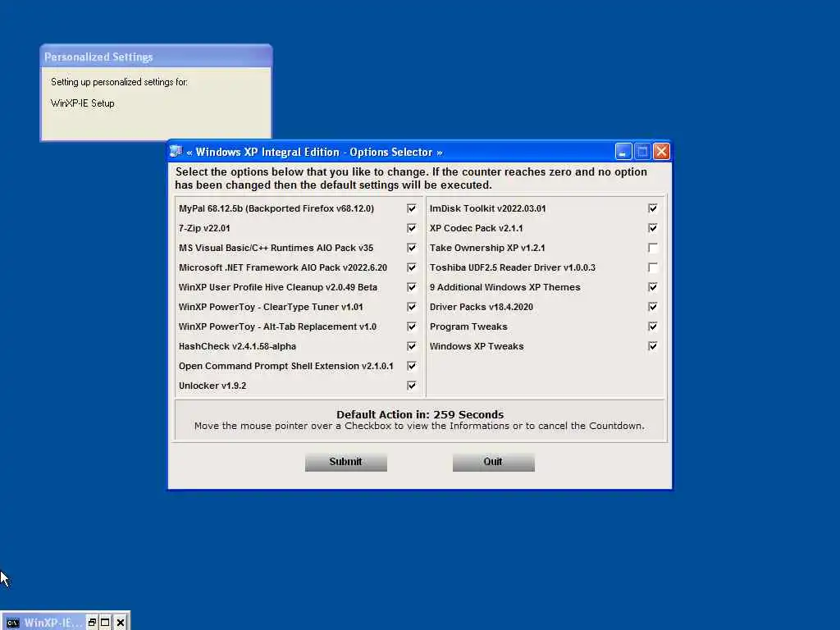Click the 'Windows XP Tweaks' label
This screenshot has width=840, height=630.
[x=477, y=346]
